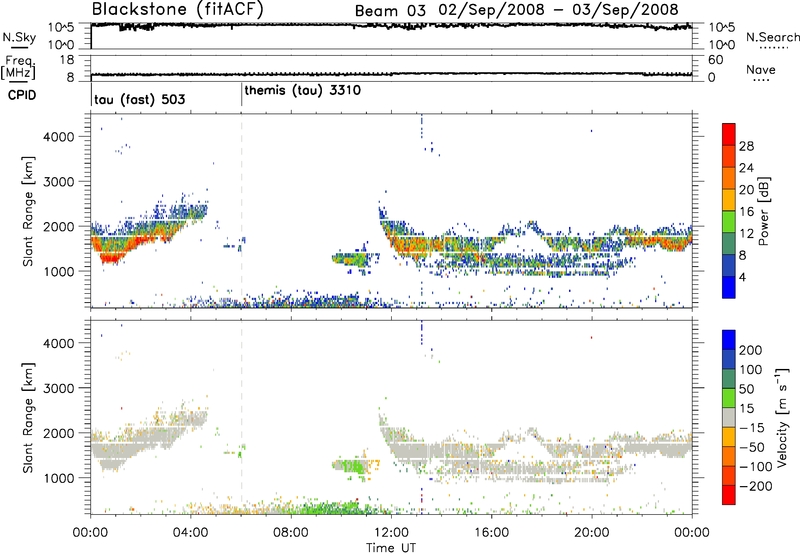Click the dashed CPID-change line in power panel

tap(241, 210)
